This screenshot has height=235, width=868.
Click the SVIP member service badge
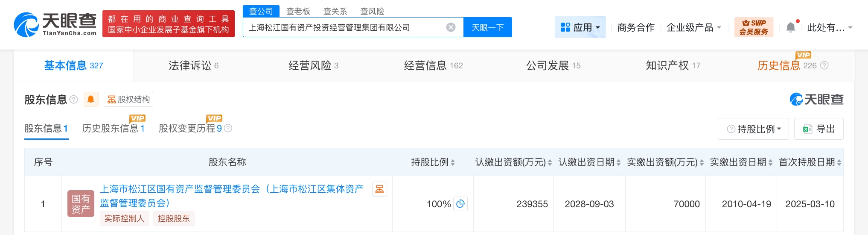754,27
